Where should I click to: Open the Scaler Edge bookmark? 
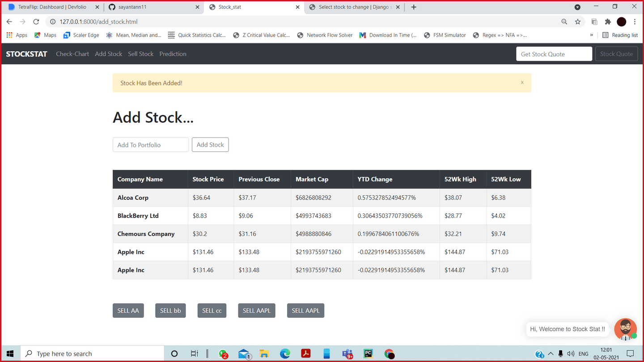pyautogui.click(x=81, y=35)
